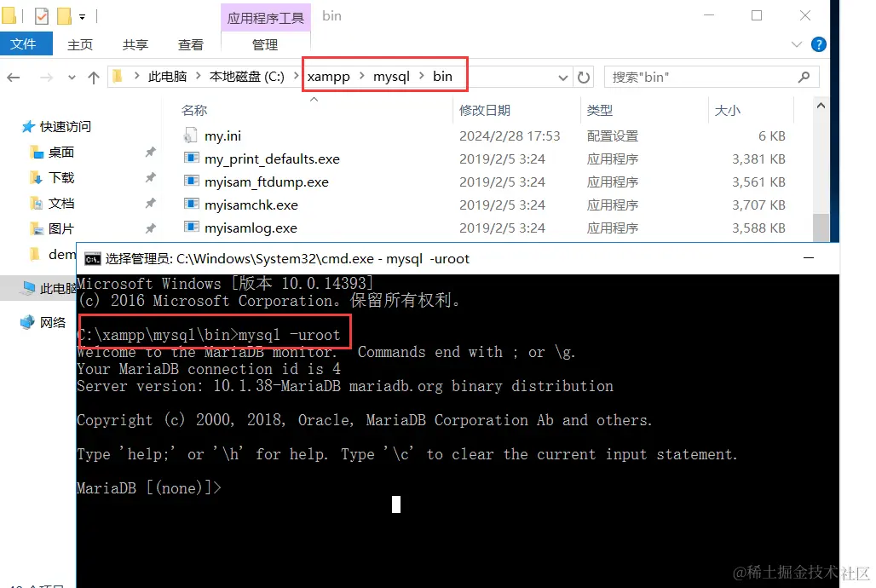Click the properties checkmark quick-access icon
This screenshot has width=876, height=588.
coord(42,16)
